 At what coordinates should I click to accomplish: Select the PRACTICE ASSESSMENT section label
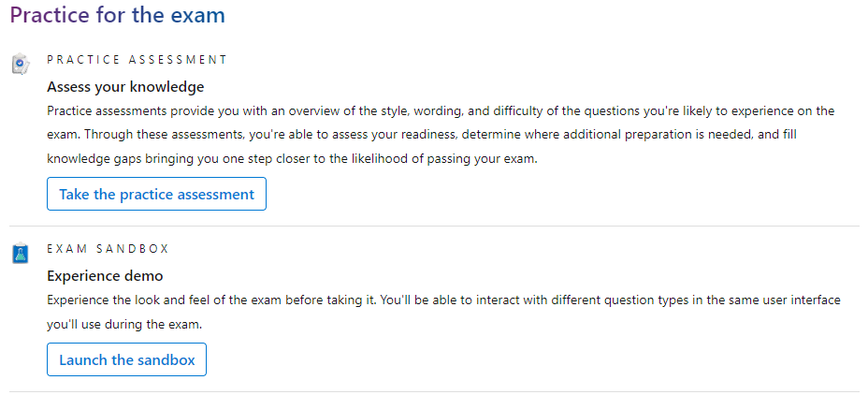click(x=137, y=59)
